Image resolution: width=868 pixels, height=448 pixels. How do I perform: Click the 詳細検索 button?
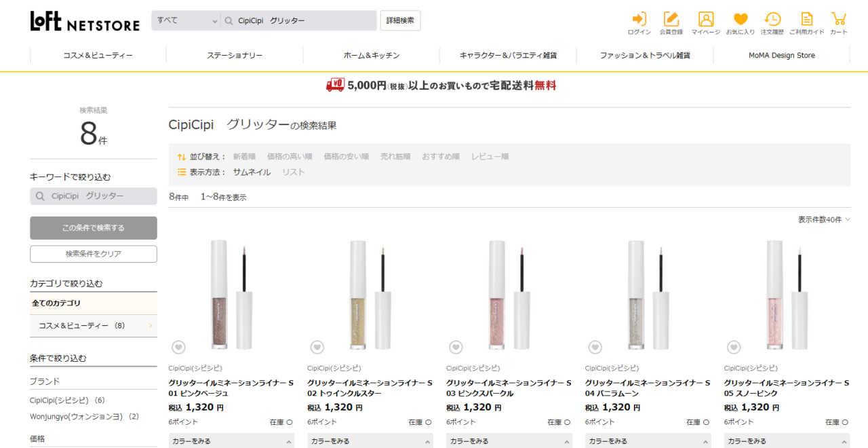point(400,20)
